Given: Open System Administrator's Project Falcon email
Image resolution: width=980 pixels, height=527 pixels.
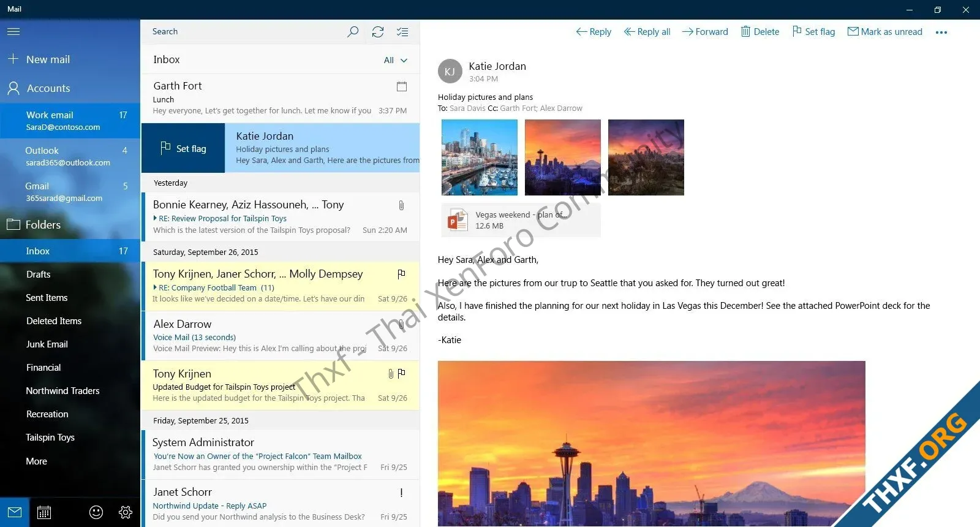Looking at the screenshot, I should coord(281,455).
